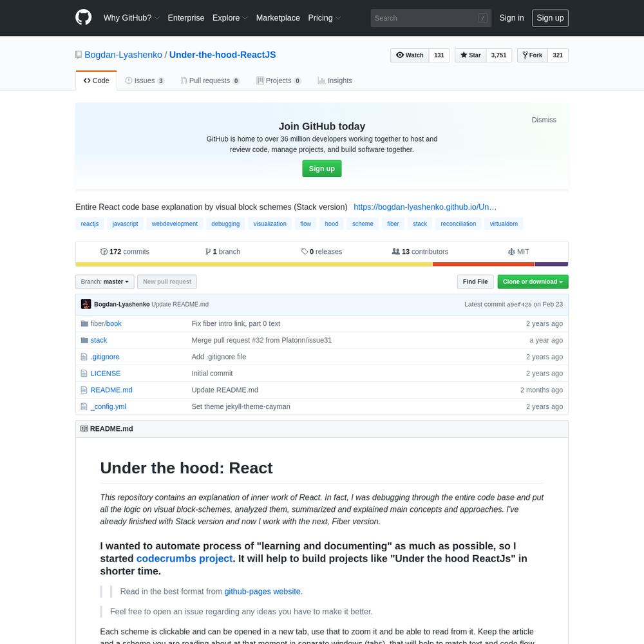Switch to the Insights tab

(335, 80)
